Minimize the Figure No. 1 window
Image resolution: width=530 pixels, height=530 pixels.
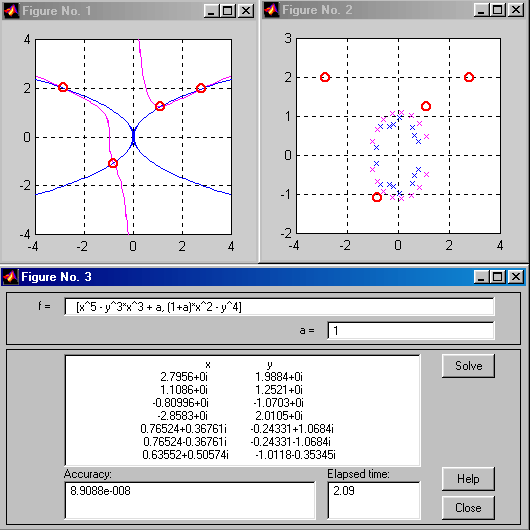(212, 11)
